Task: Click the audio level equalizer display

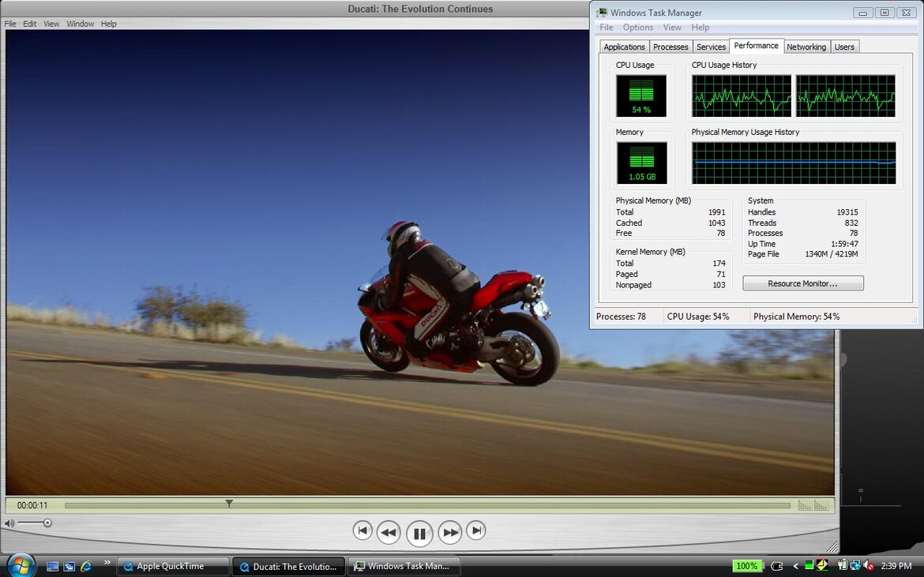Action: (x=813, y=505)
